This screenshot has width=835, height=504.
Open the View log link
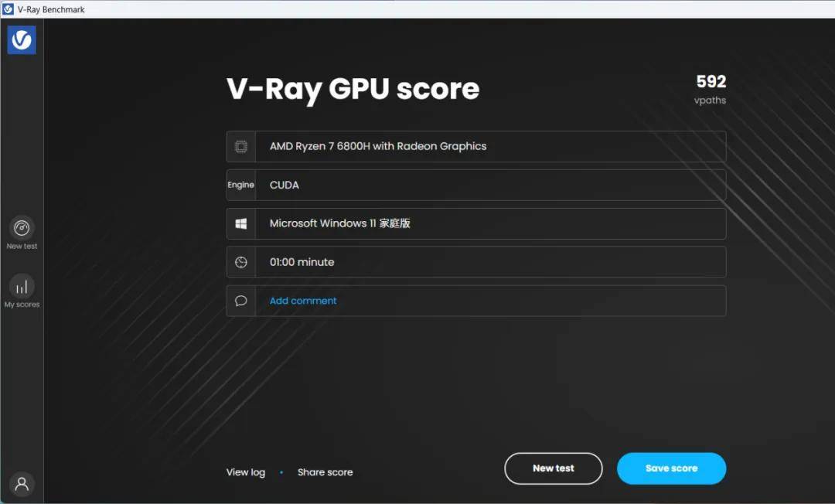246,472
